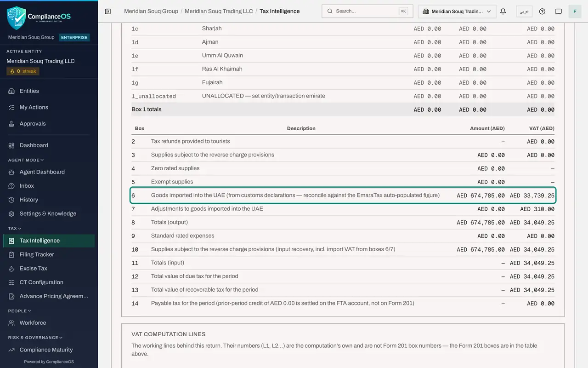588x368 pixels.
Task: Click the Advance Pricing Agreement icon
Action: coord(11,296)
